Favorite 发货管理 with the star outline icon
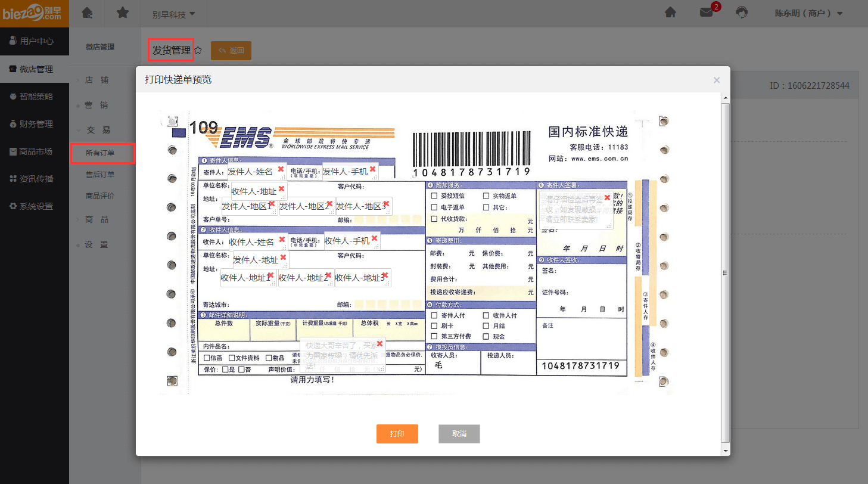Screen dimensions: 868x484 (198, 51)
